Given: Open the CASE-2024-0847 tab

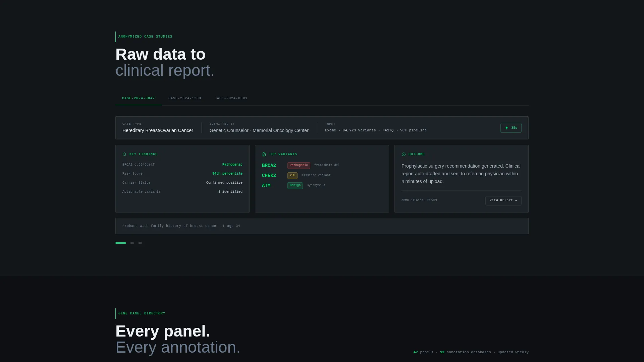Looking at the screenshot, I should [x=138, y=98].
